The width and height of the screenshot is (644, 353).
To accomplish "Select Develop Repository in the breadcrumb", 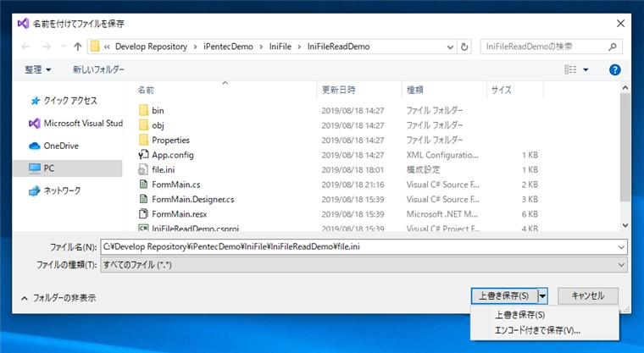I will (151, 47).
